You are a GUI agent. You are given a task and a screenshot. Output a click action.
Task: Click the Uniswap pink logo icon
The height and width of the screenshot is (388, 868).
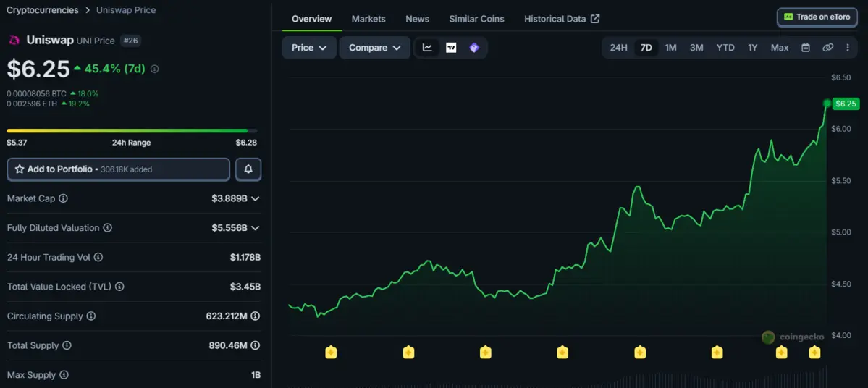(14, 41)
